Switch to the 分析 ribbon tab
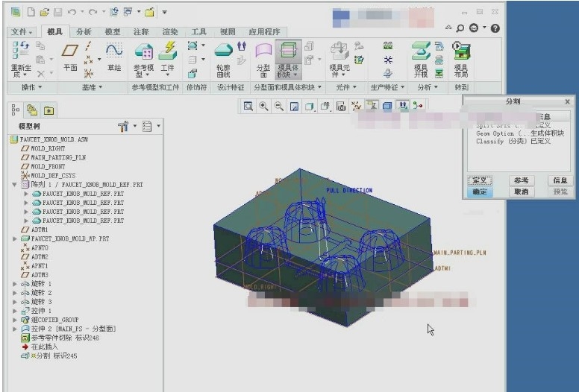Screen dimensions: 579x392 pyautogui.click(x=84, y=32)
